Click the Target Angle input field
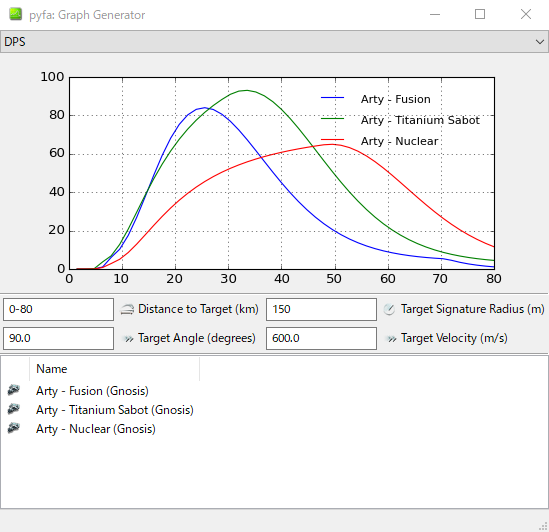 click(58, 338)
